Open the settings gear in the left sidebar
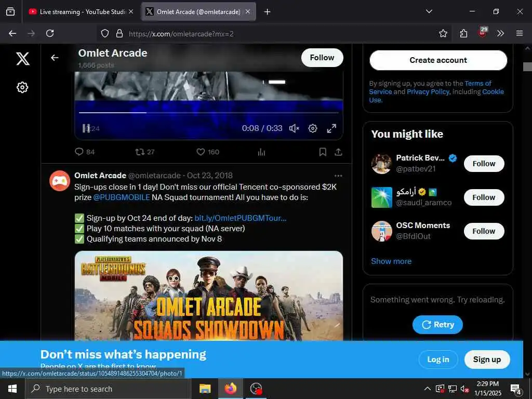Screen dimensions: 532x399 (22, 87)
